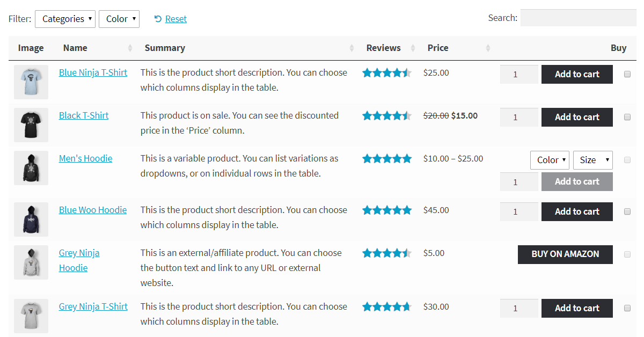Click the Reviews column sort arrows
Screen dimensions: 644x337
point(413,48)
